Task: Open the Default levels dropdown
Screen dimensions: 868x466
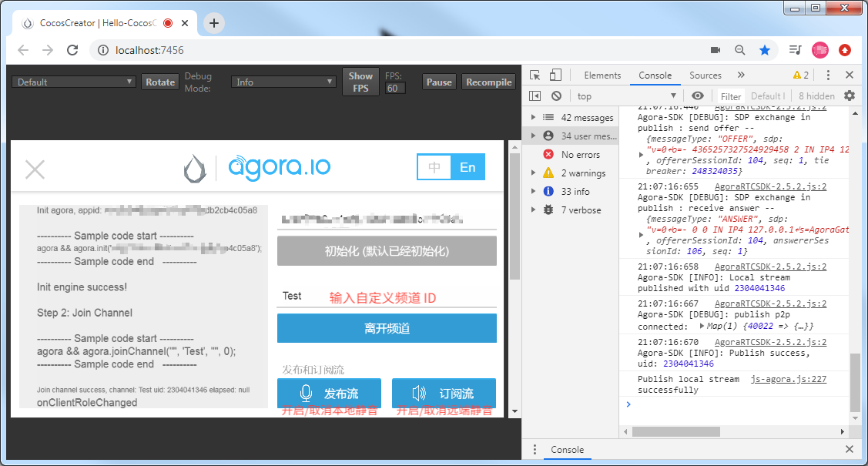Action: pos(767,96)
